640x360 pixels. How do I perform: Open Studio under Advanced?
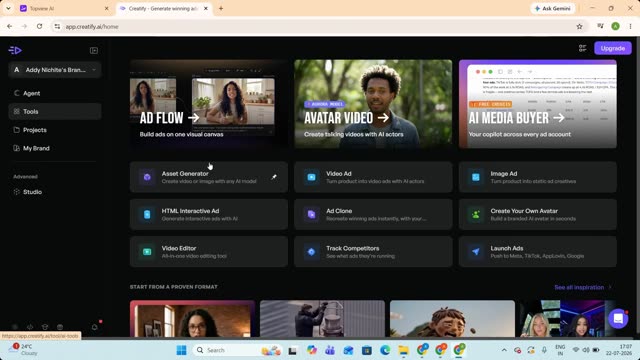pos(55,192)
